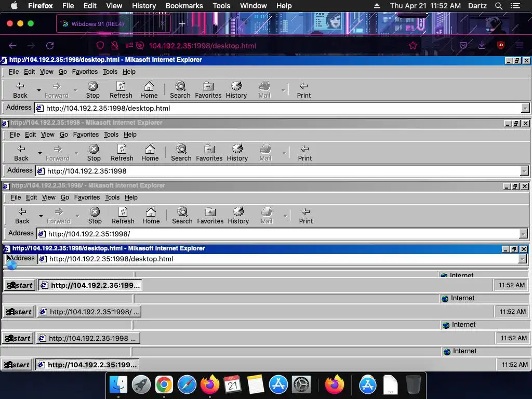Viewport: 532px width, 399px height.
Task: Open Favorites in the topmost Internet Explorer toolbar
Action: coord(208,90)
